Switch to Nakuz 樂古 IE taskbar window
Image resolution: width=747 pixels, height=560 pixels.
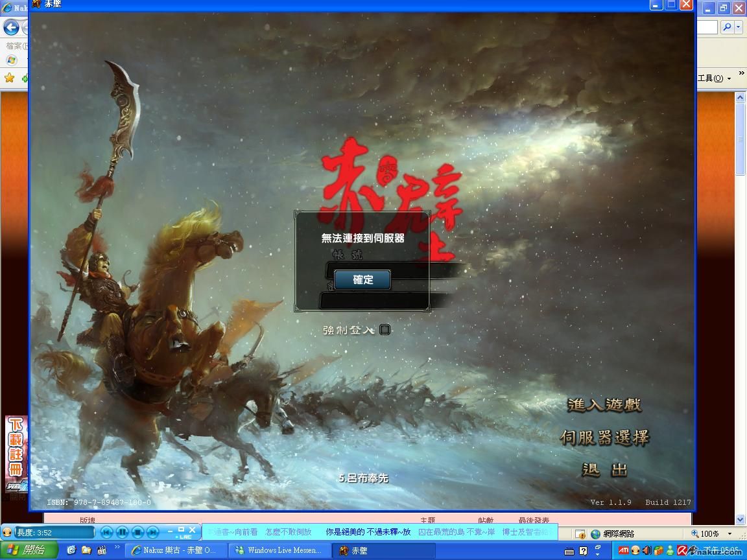[176, 550]
